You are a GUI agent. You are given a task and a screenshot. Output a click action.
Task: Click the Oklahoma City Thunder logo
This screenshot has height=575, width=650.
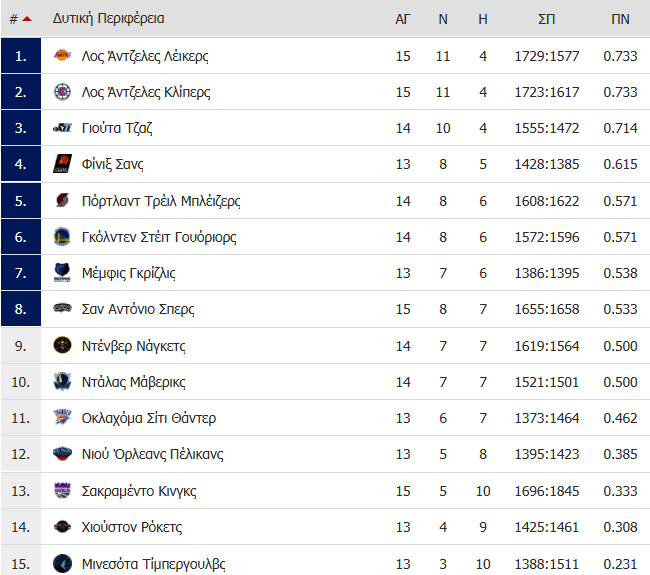[x=62, y=417]
